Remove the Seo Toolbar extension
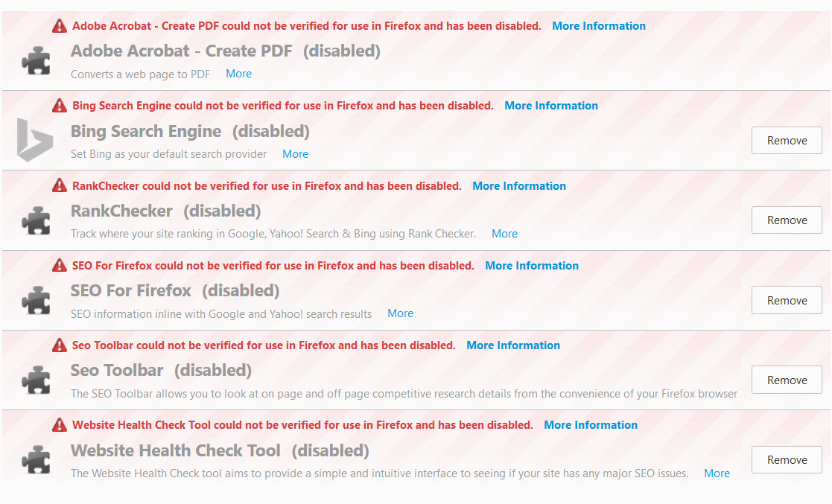 (x=787, y=380)
